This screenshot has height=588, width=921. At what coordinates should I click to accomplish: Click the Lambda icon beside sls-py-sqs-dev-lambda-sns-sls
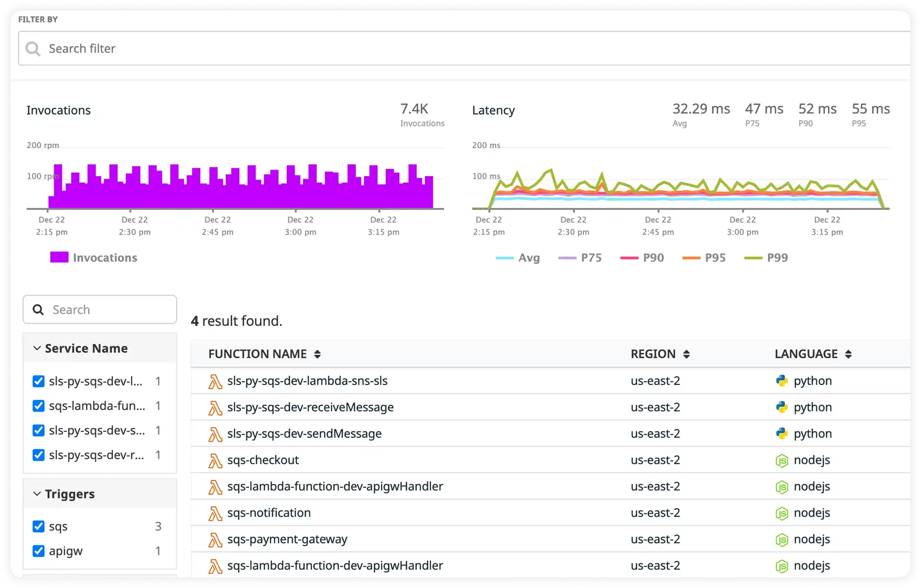tap(215, 381)
